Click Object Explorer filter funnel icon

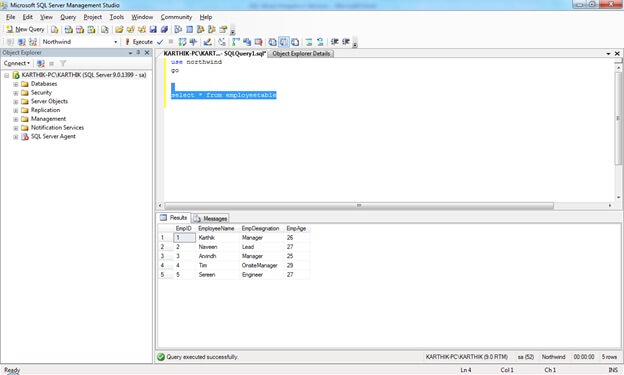point(63,63)
